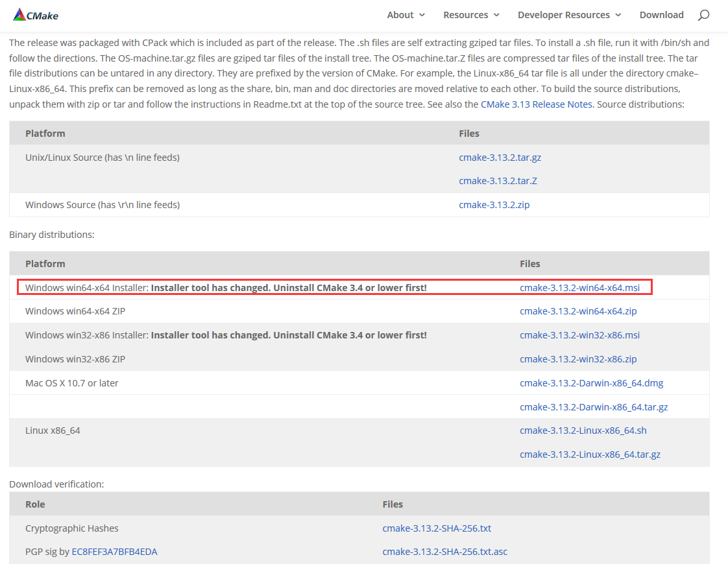The width and height of the screenshot is (728, 577).
Task: Download cmake-3.13.2.tar.gz source
Action: (500, 158)
